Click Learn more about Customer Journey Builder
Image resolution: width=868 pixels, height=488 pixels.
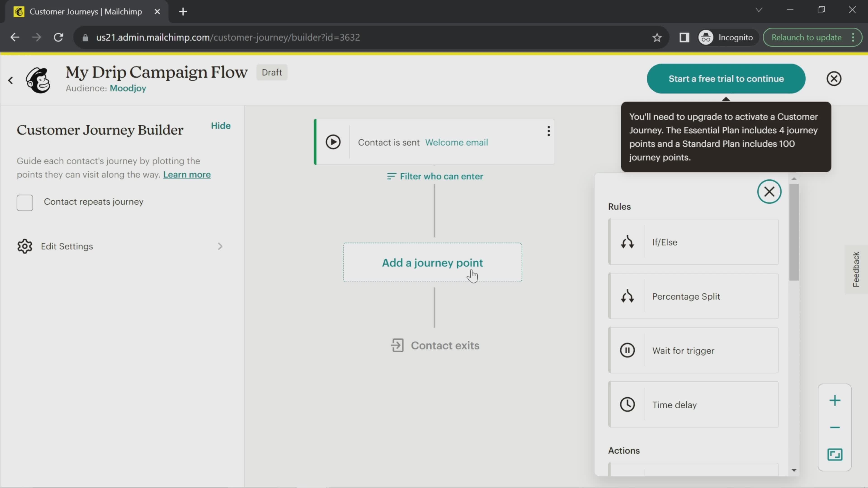[186, 175]
